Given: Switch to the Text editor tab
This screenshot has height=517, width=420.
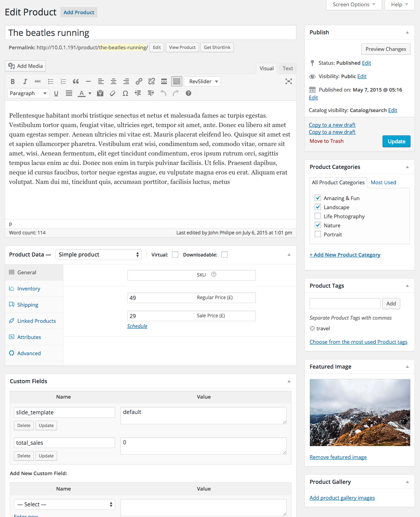Looking at the screenshot, I should pos(287,68).
